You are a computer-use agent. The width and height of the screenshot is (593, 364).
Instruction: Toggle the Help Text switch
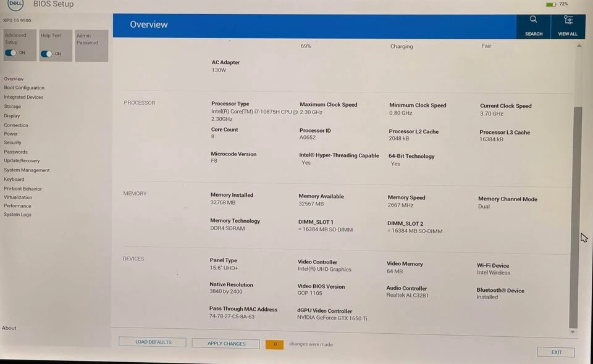(x=47, y=54)
